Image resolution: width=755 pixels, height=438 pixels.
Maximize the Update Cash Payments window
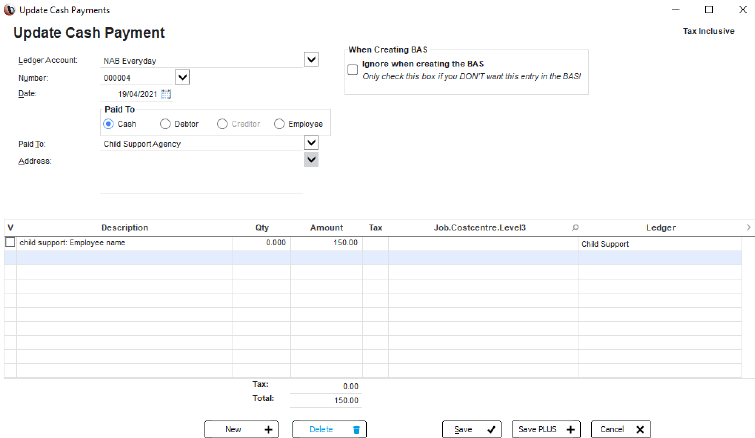click(x=709, y=9)
